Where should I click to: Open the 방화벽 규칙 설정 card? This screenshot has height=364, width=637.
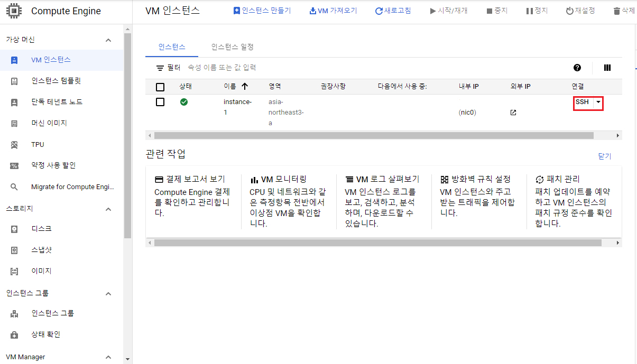point(478,202)
